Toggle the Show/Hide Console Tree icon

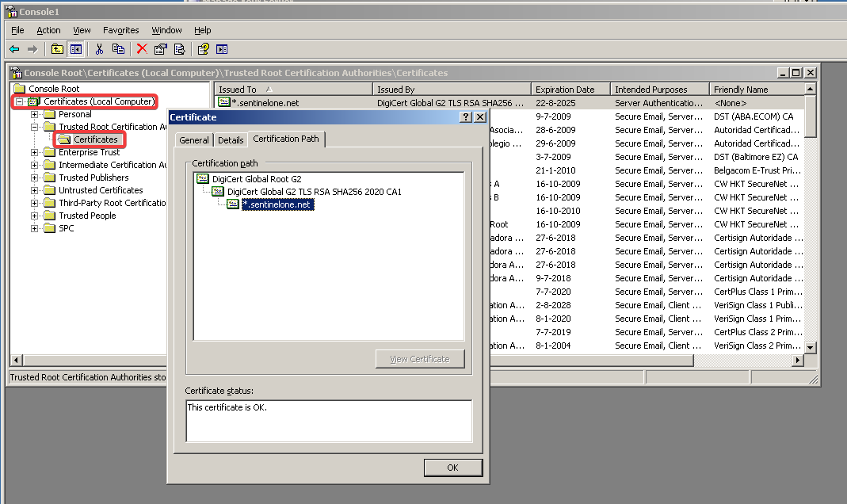(x=75, y=49)
